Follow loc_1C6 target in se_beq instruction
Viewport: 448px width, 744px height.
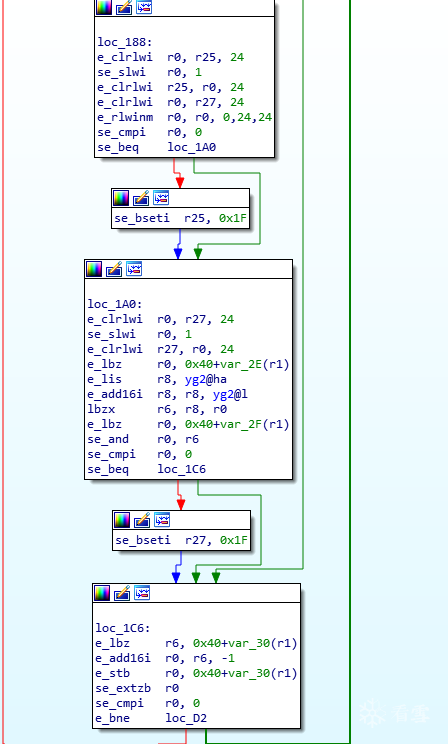point(182,469)
